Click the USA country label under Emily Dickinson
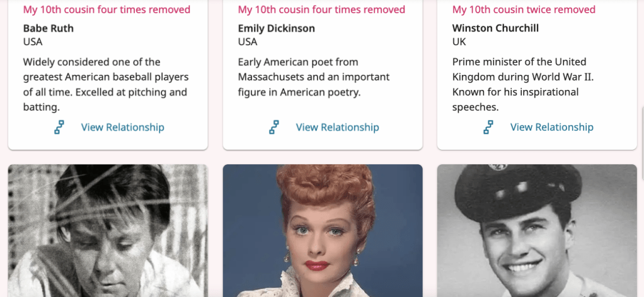Image resolution: width=644 pixels, height=297 pixels. (x=248, y=42)
